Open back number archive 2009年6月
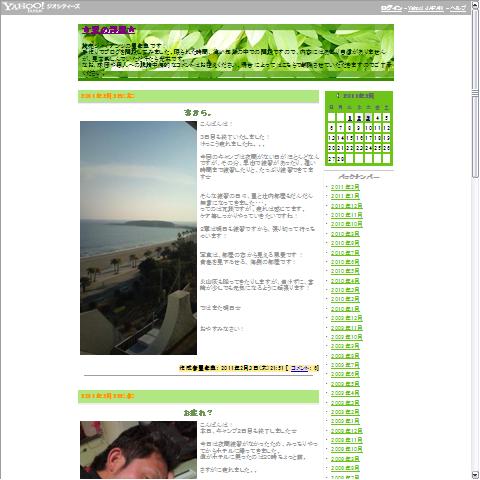480x480 pixels. 345,374
